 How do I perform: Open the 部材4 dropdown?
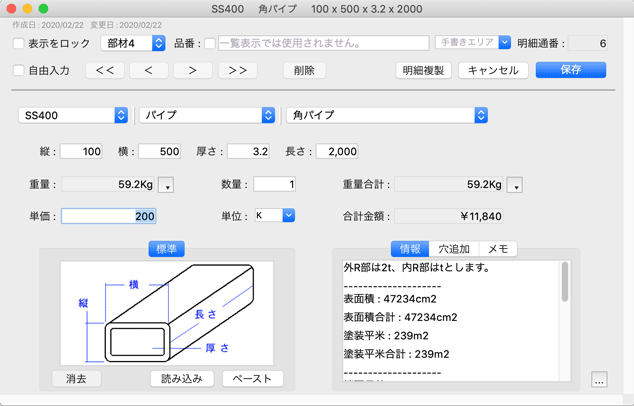133,44
